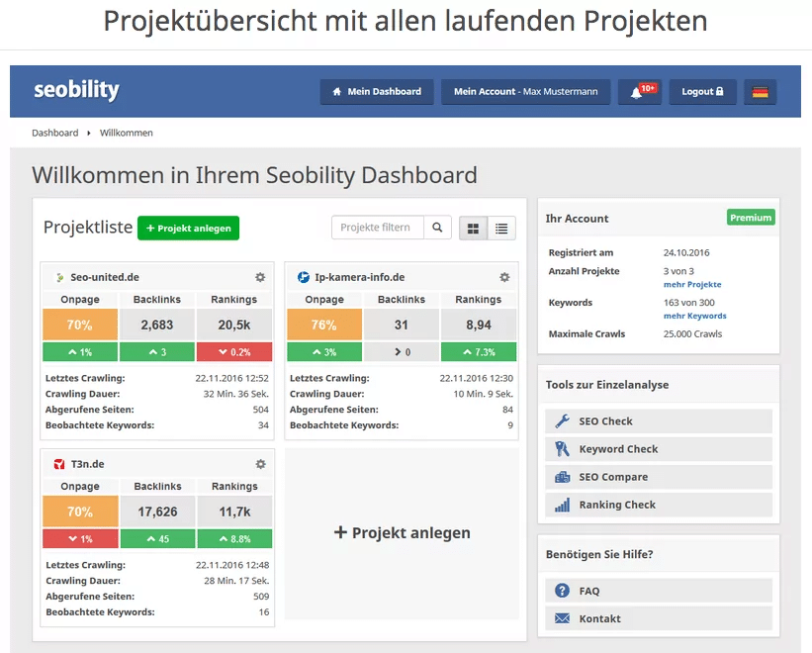Click Seo-united.de green 1% Onpage change

coord(80,352)
